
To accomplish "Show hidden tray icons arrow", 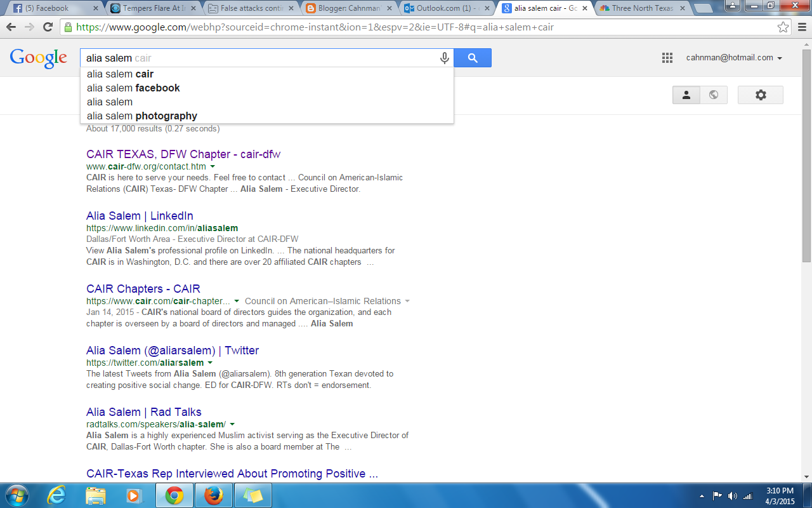I will pyautogui.click(x=702, y=495).
